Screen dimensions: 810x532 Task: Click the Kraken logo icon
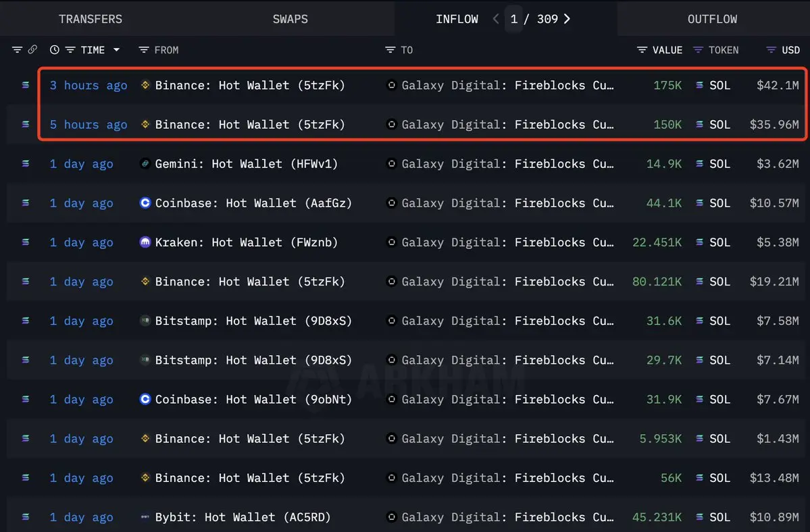pyautogui.click(x=145, y=242)
